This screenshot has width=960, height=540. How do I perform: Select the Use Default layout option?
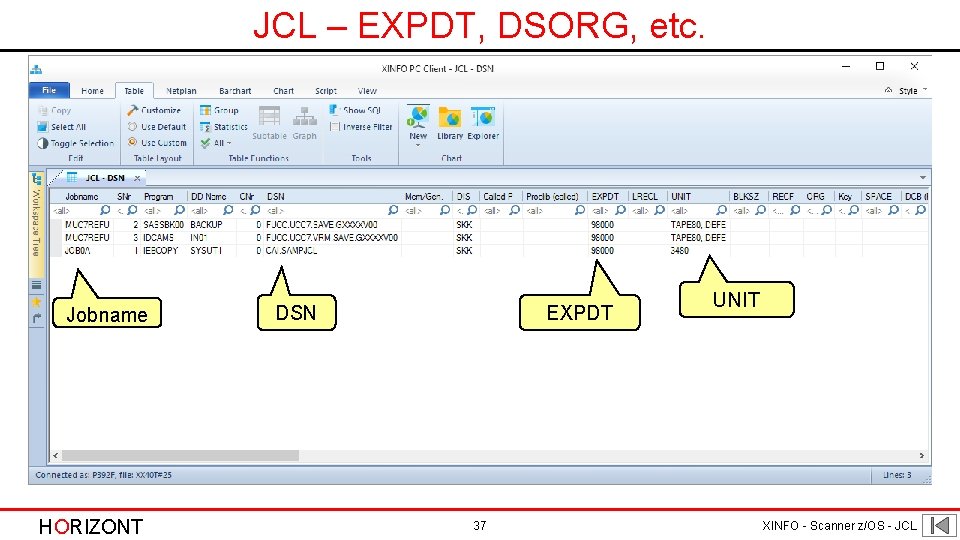pos(157,127)
